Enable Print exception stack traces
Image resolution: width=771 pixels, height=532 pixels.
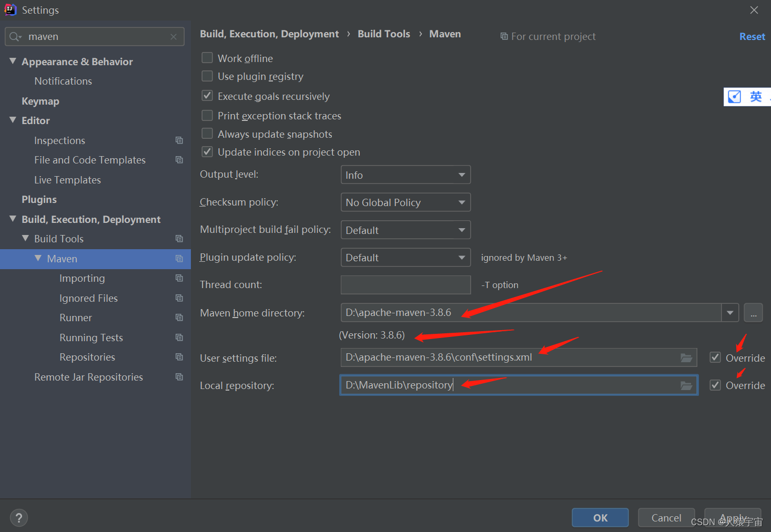click(207, 115)
